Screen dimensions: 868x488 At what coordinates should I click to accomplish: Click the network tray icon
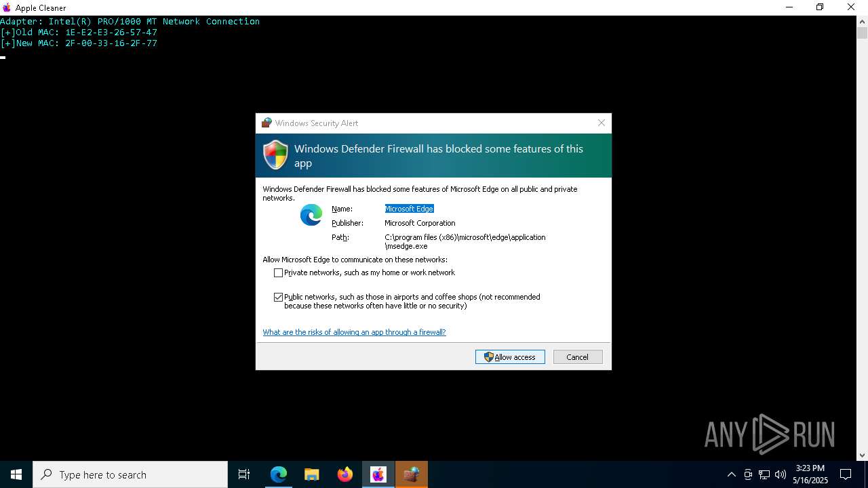click(x=764, y=474)
